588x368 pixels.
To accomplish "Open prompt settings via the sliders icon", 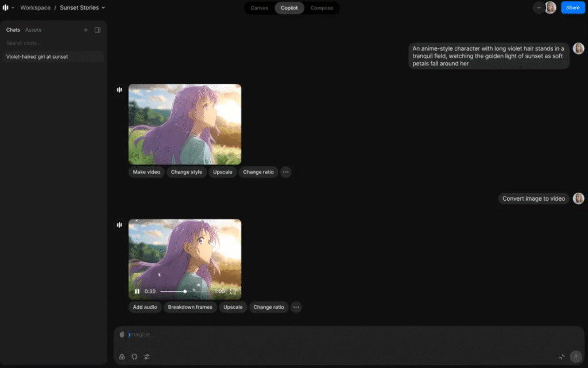I will (146, 356).
